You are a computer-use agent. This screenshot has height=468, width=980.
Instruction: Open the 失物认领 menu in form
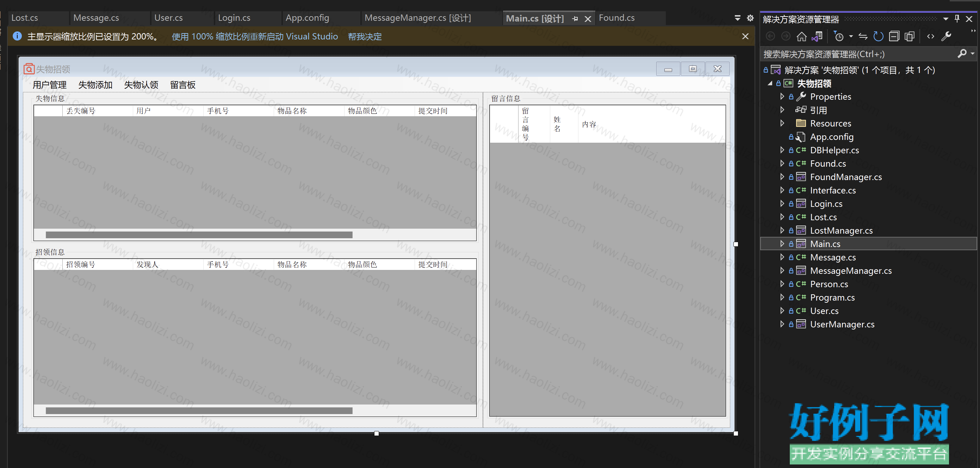click(x=141, y=85)
